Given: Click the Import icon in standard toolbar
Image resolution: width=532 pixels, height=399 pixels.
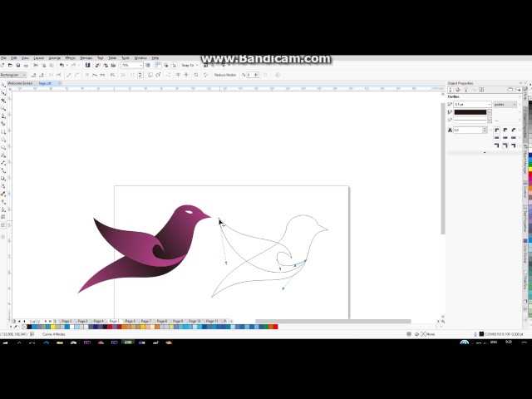Looking at the screenshot, I should point(98,65).
